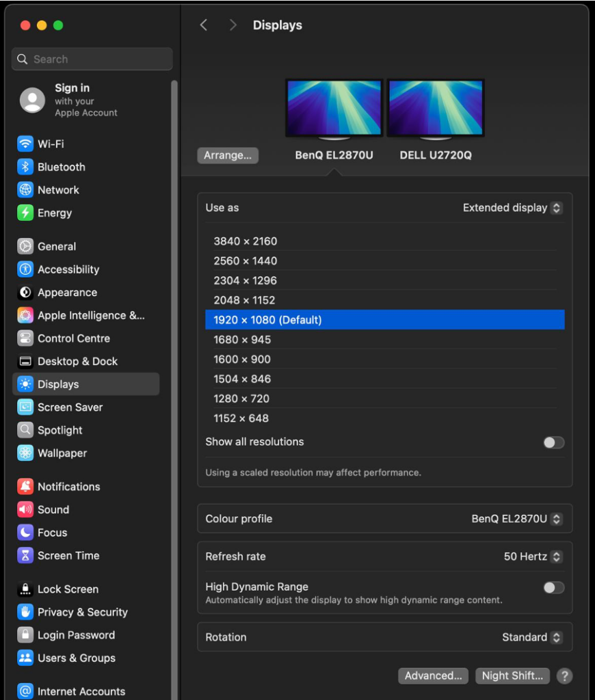Click the help question mark button

tap(564, 676)
